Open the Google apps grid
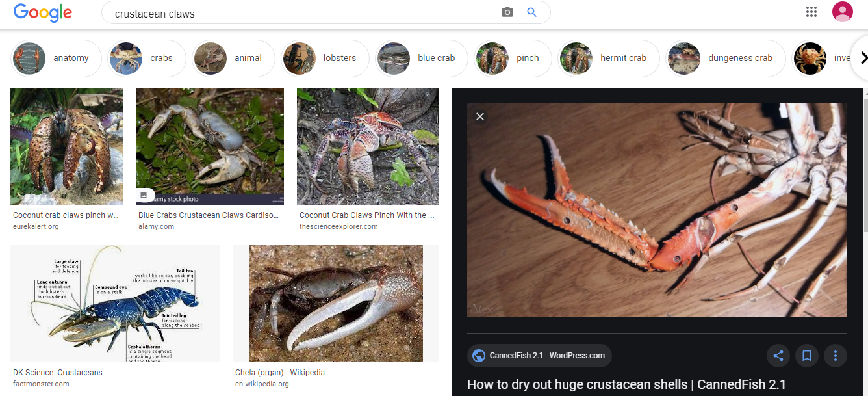 811,12
